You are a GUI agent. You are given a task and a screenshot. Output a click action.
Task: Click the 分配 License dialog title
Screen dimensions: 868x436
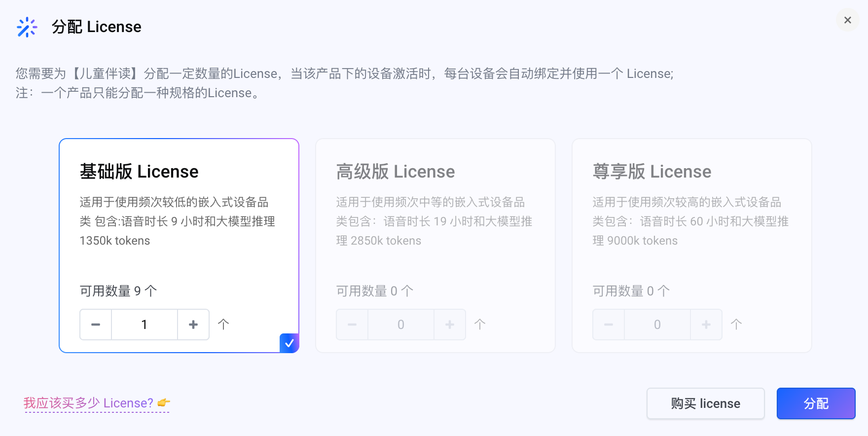[x=97, y=27]
